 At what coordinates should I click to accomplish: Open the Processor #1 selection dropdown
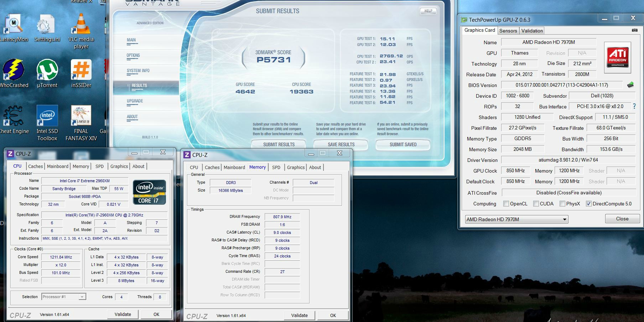(x=64, y=297)
